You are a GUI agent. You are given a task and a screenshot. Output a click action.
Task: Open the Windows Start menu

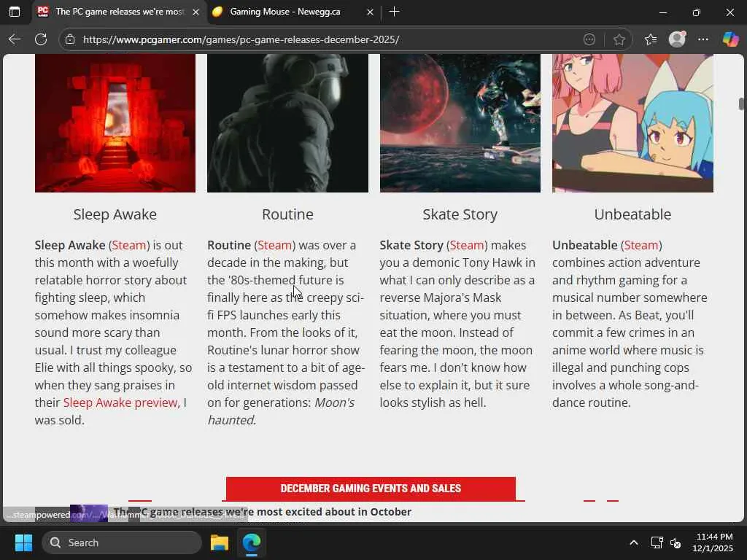(23, 542)
